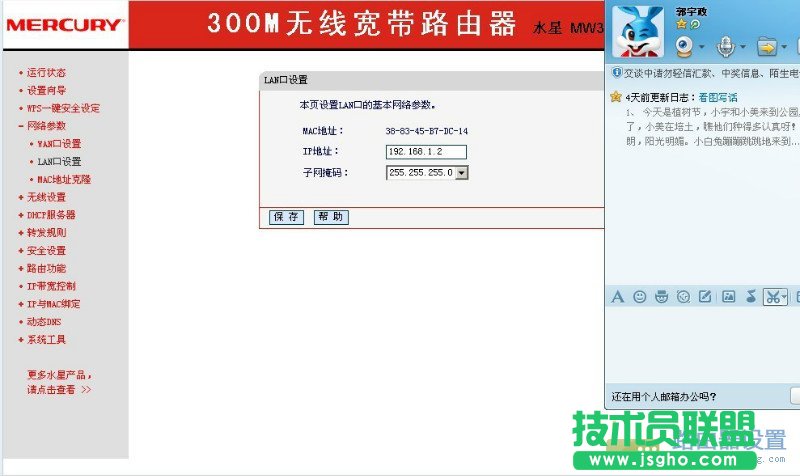Click the music note icon in chat toolbar
The image size is (800, 476).
pos(751,296)
